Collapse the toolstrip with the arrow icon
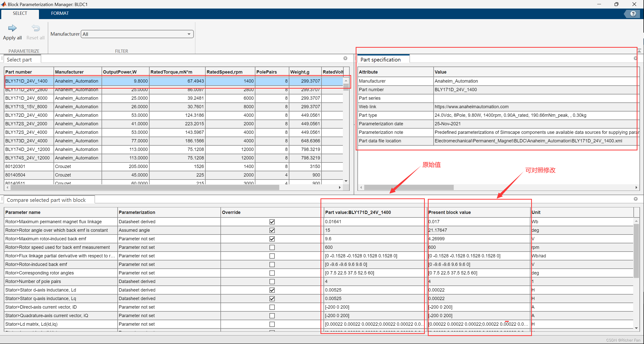 [639, 51]
